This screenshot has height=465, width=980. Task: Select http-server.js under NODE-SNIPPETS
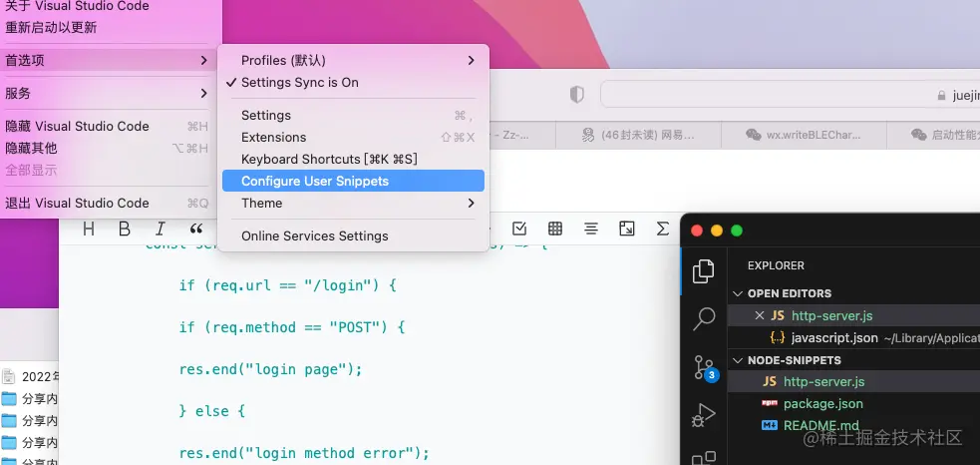(x=853, y=381)
